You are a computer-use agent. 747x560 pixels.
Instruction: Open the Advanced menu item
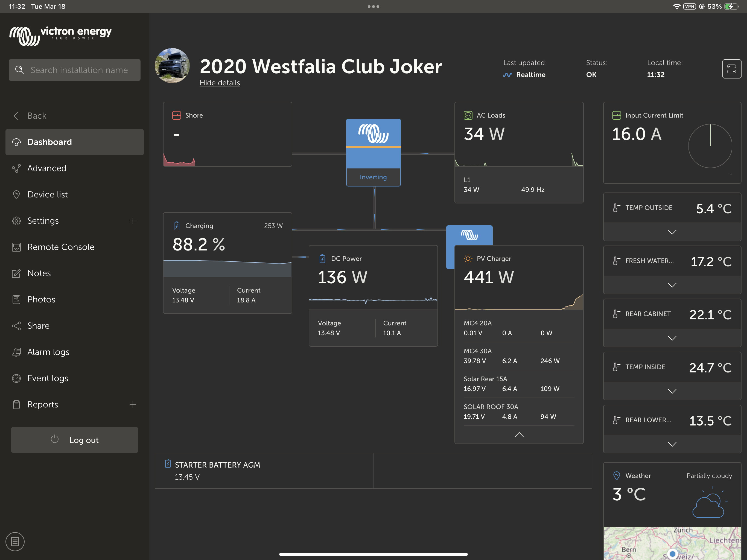pyautogui.click(x=75, y=168)
